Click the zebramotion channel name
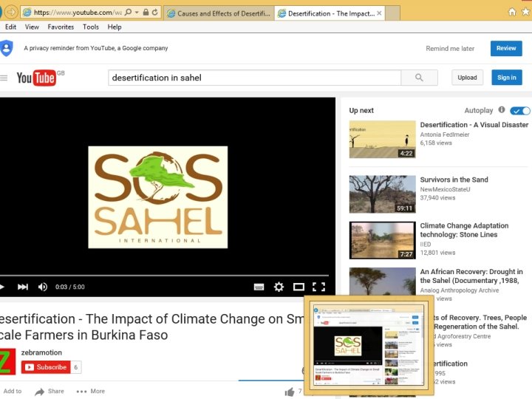Screen dimensions: 532x399 coord(41,352)
